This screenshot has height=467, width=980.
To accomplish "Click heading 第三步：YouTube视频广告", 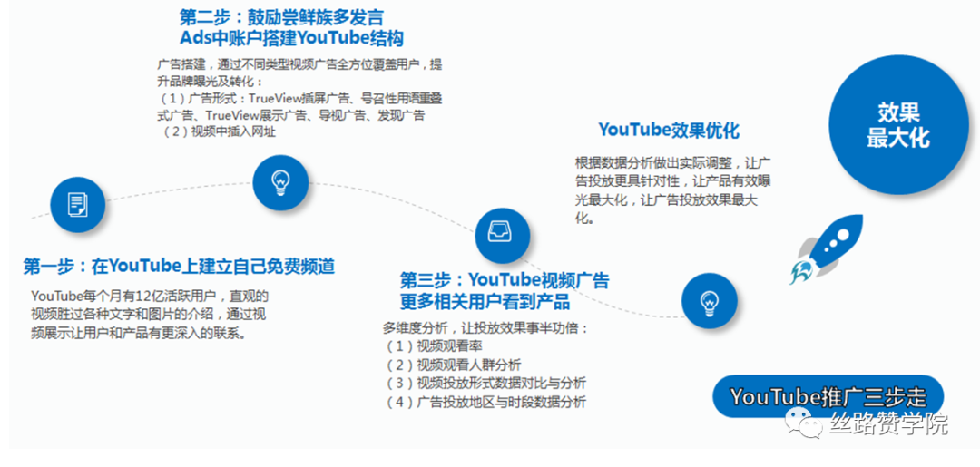I will point(505,280).
